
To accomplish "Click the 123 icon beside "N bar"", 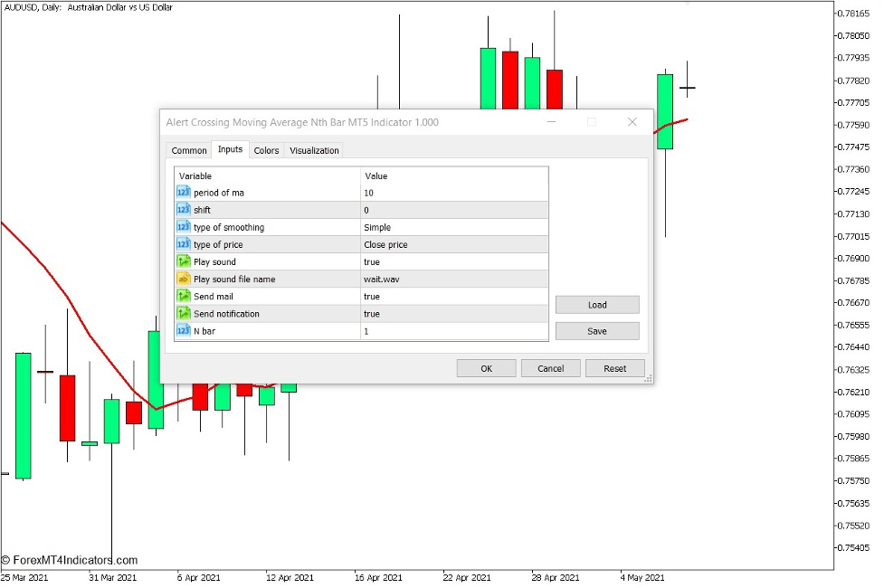I will (x=183, y=330).
